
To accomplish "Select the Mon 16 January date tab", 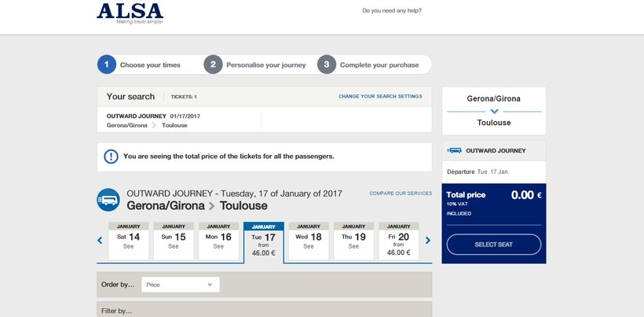I will click(218, 241).
